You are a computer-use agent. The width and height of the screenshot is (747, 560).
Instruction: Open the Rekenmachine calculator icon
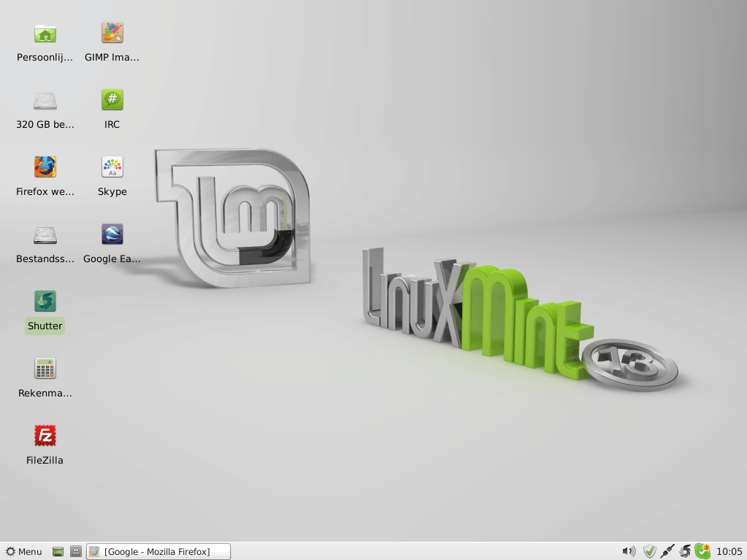(45, 368)
